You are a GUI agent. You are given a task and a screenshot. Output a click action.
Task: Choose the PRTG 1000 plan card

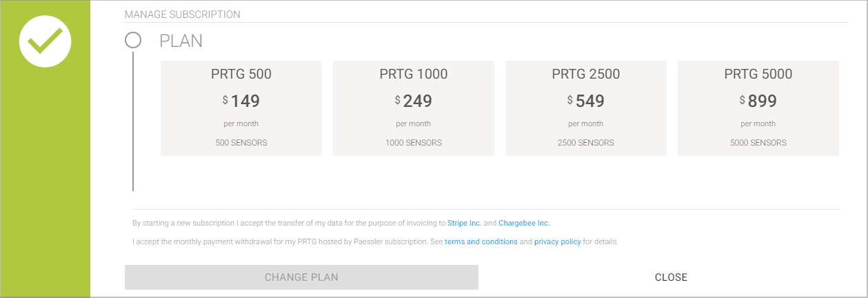[414, 108]
